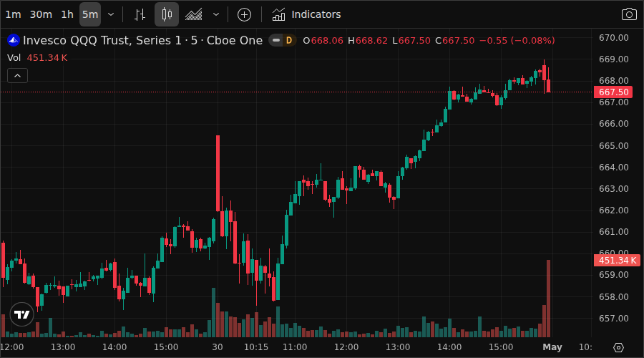The image size is (644, 358).
Task: Open chart settings gear icon
Action: [x=618, y=348]
